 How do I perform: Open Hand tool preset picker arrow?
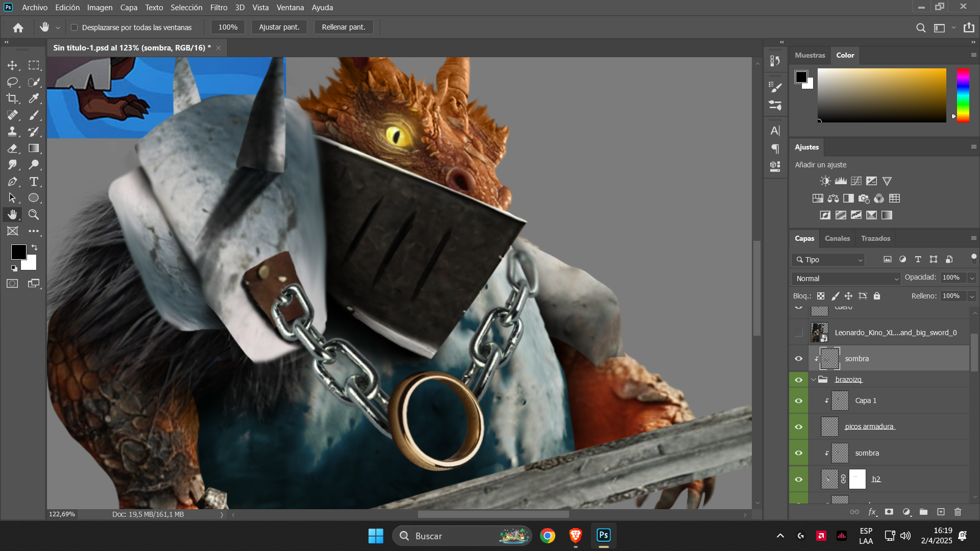pyautogui.click(x=58, y=28)
